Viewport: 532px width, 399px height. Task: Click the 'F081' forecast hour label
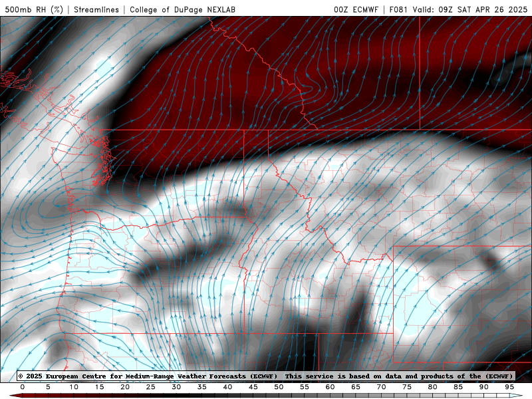tap(398, 9)
